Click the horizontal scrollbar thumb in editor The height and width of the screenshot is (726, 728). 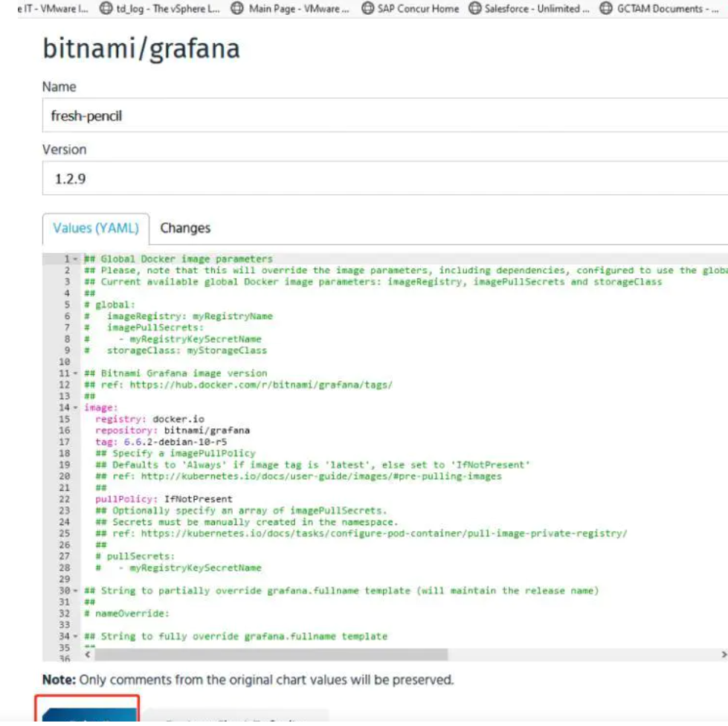(x=271, y=655)
